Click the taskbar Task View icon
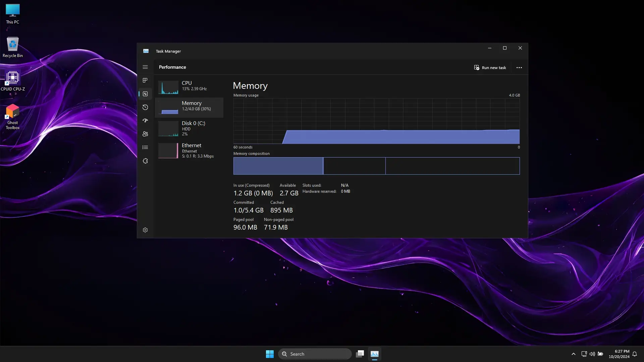The image size is (644, 362). point(360,354)
